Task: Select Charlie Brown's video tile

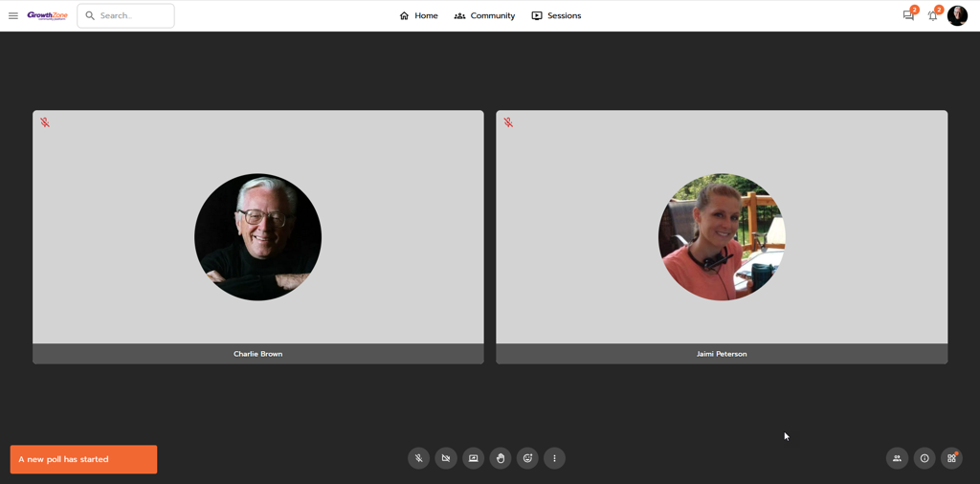Action: tap(257, 236)
